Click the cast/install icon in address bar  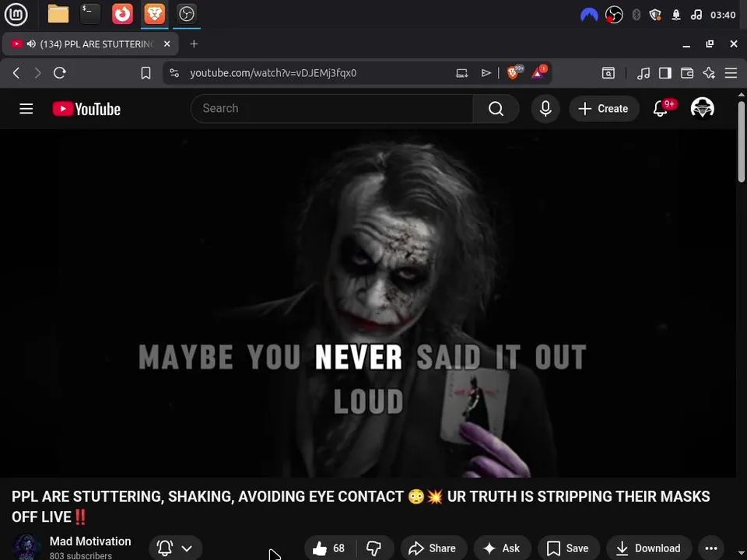462,73
